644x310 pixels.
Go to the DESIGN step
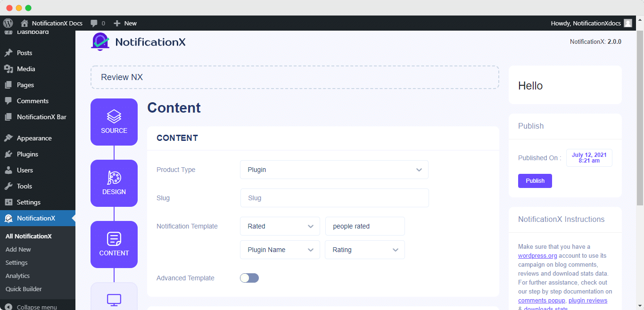click(x=114, y=183)
